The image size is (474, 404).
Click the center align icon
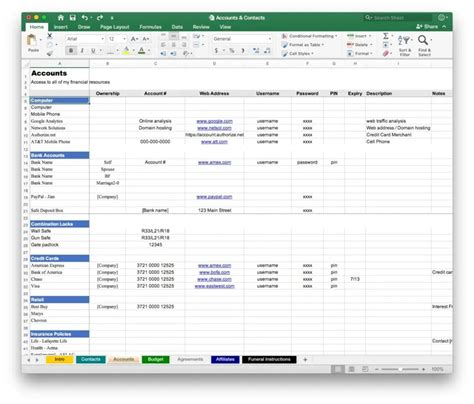coord(174,45)
